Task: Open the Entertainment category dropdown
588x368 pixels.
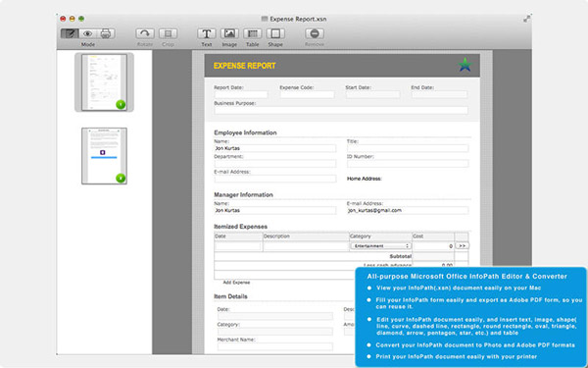Action: tap(380, 246)
